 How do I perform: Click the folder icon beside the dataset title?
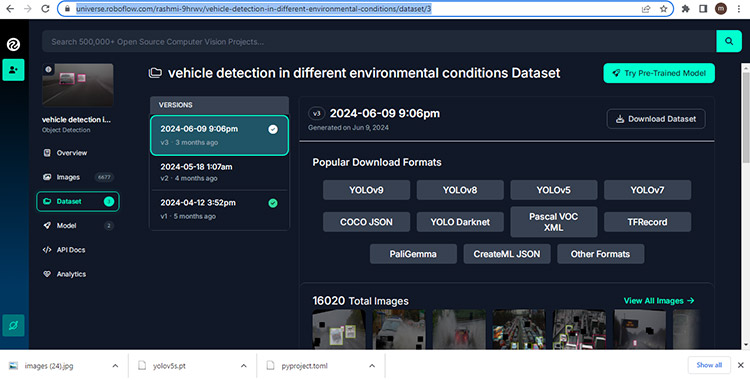[154, 73]
